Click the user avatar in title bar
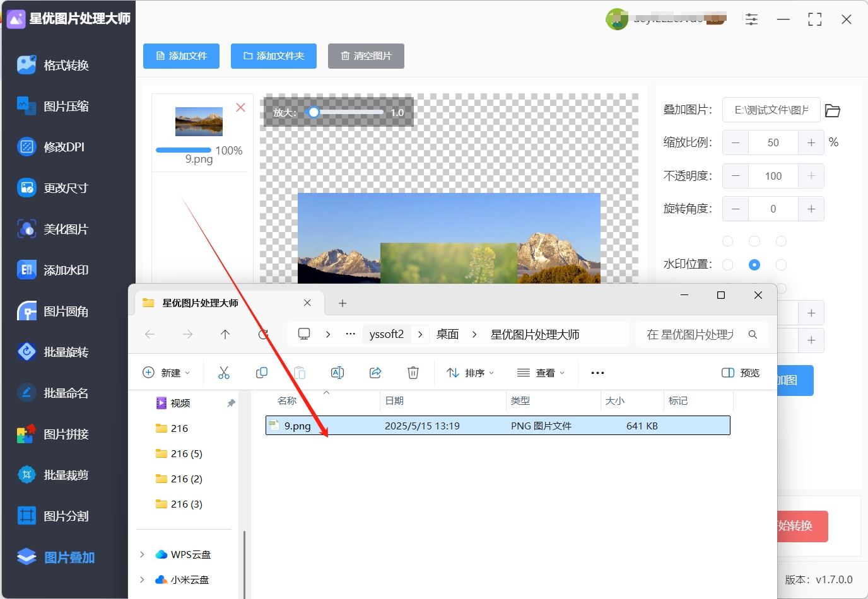The image size is (868, 599). tap(616, 20)
